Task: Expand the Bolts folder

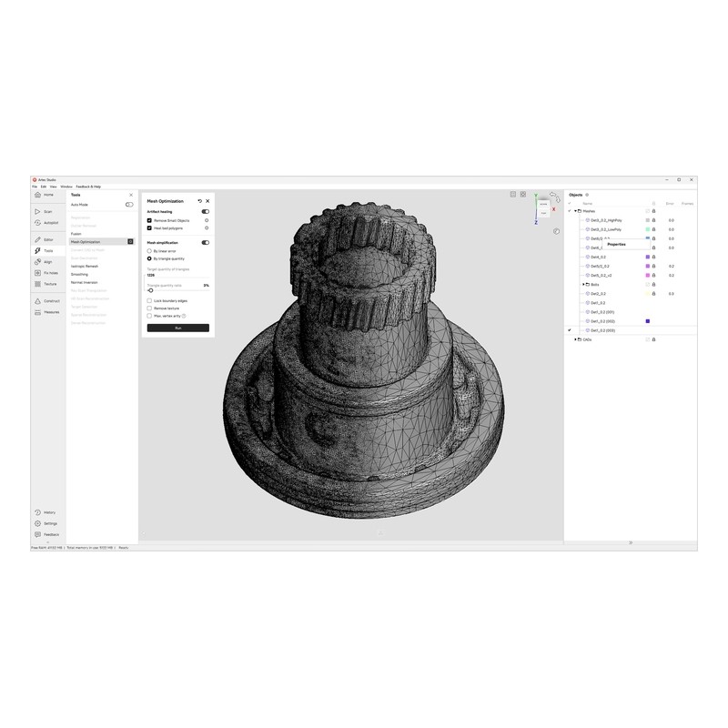Action: pyautogui.click(x=583, y=285)
